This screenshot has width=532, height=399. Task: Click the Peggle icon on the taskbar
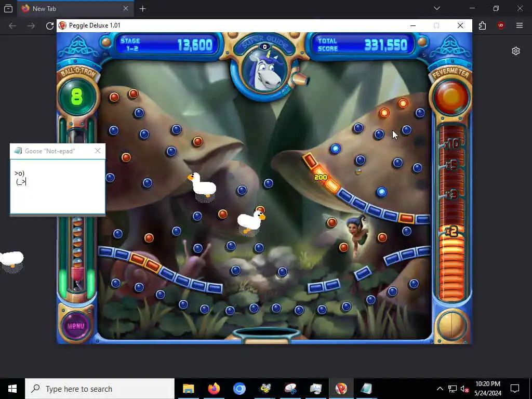coord(341,389)
